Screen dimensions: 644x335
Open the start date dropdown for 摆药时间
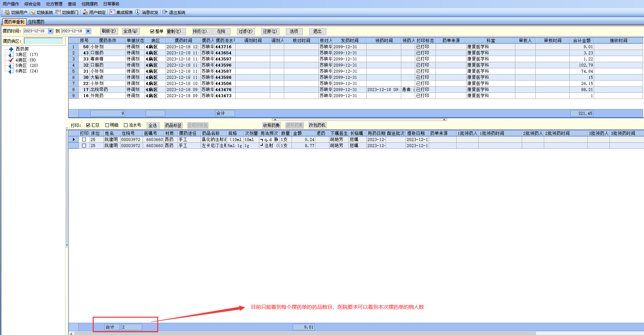click(51, 31)
